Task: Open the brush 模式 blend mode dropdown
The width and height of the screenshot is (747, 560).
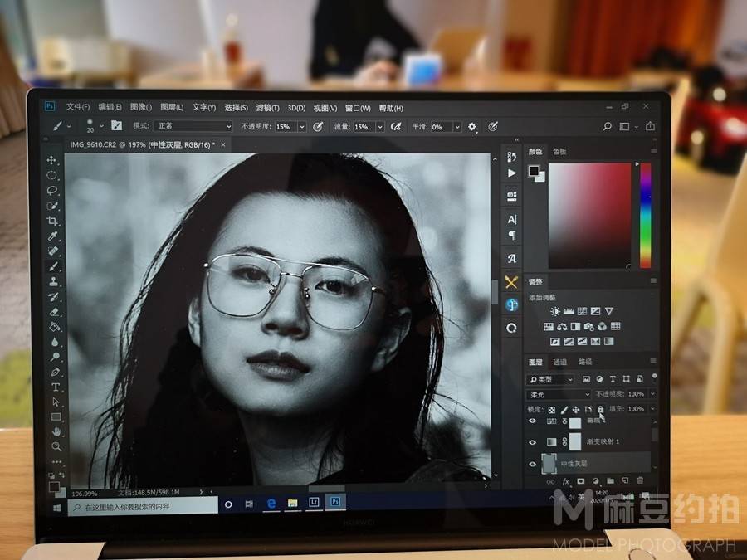Action: click(x=193, y=126)
